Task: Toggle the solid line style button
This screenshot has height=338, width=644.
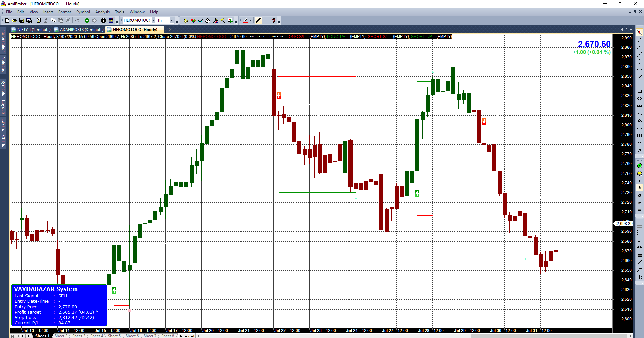Action: pos(258,21)
